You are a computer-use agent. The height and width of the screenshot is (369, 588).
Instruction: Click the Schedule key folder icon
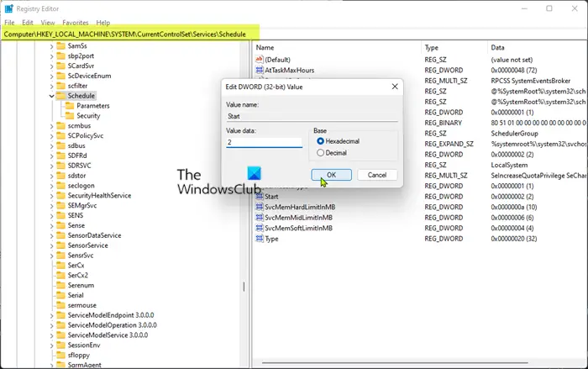coord(60,96)
